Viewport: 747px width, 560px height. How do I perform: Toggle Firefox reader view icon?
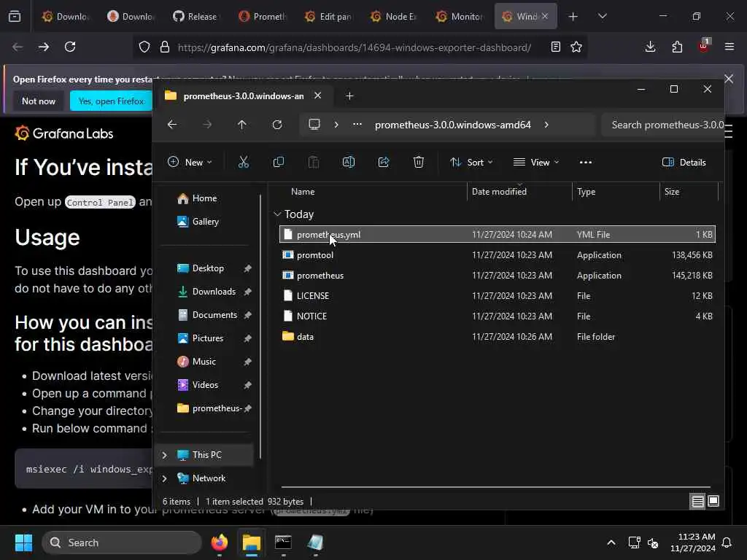click(x=555, y=47)
